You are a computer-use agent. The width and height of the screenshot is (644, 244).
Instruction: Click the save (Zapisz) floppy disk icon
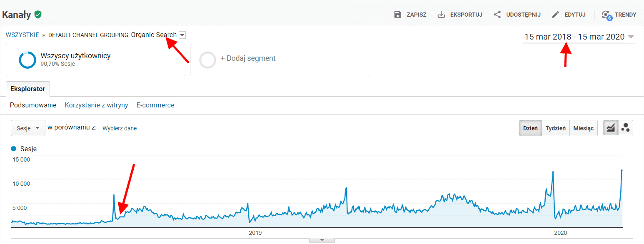398,15
